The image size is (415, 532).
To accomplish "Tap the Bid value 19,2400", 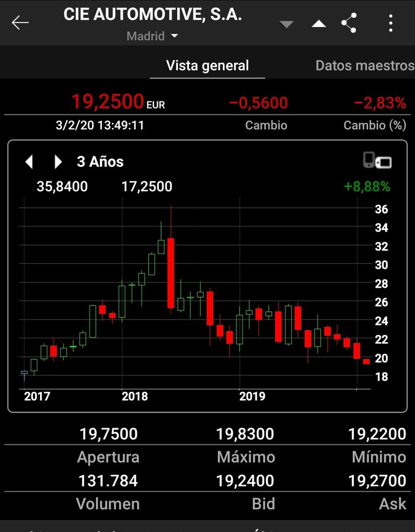I will (245, 481).
